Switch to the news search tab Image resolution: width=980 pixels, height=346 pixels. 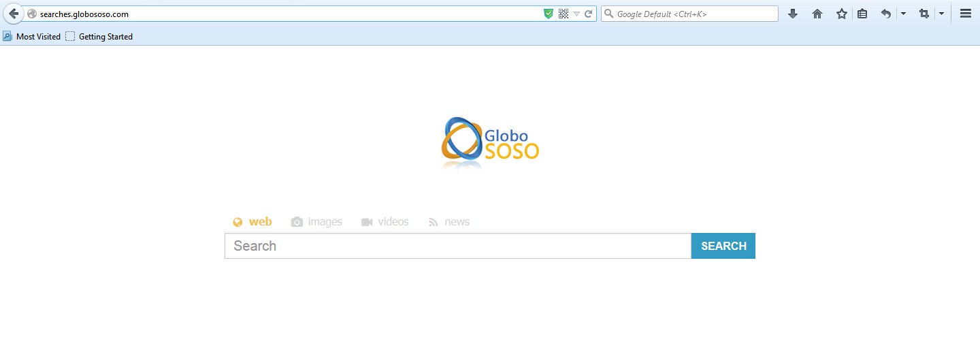[x=449, y=221]
